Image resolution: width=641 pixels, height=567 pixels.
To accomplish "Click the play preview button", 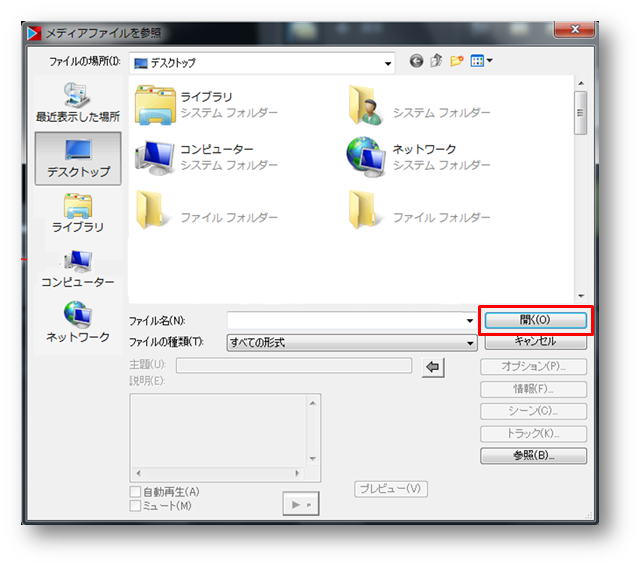I will coord(301,504).
